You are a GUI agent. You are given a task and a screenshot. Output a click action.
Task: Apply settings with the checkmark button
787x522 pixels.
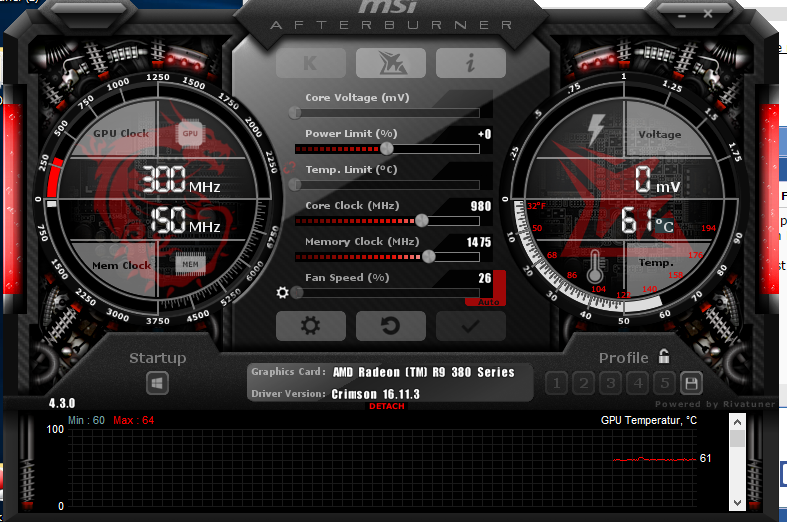pos(470,326)
